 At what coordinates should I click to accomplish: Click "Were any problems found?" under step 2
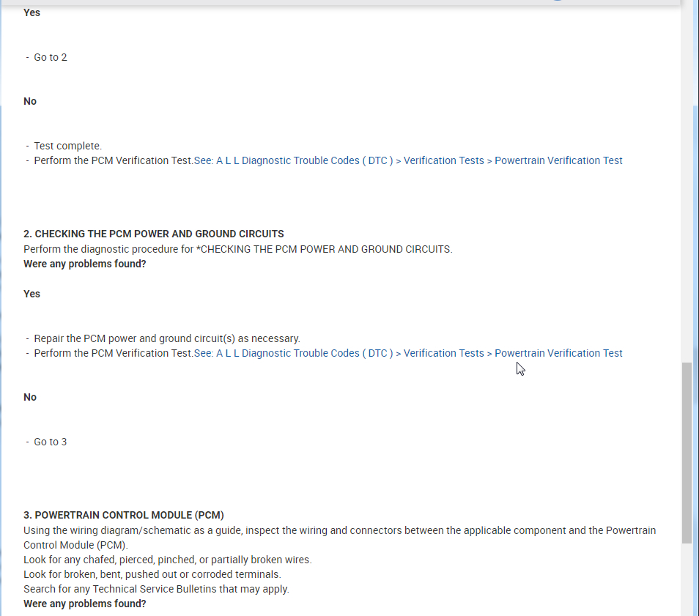(84, 264)
